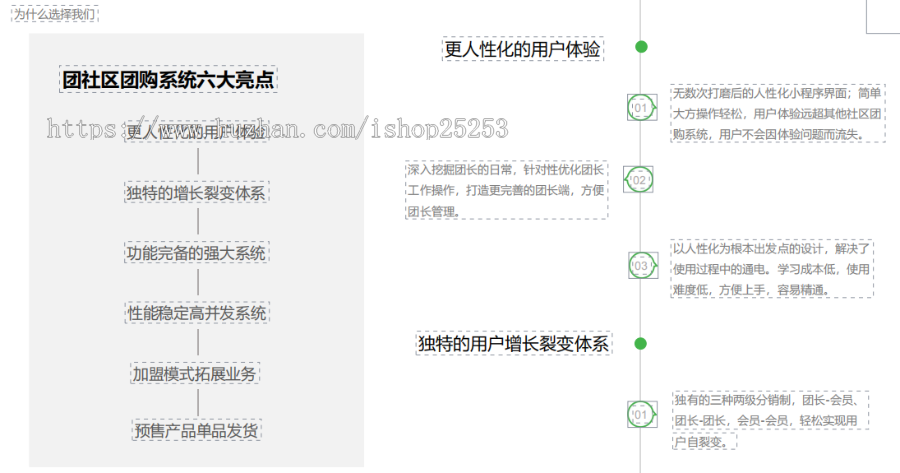Viewport: 900px width, 473px height.
Task: Click green dot next to 更人性化的用户体验 heading
Action: coord(642,47)
